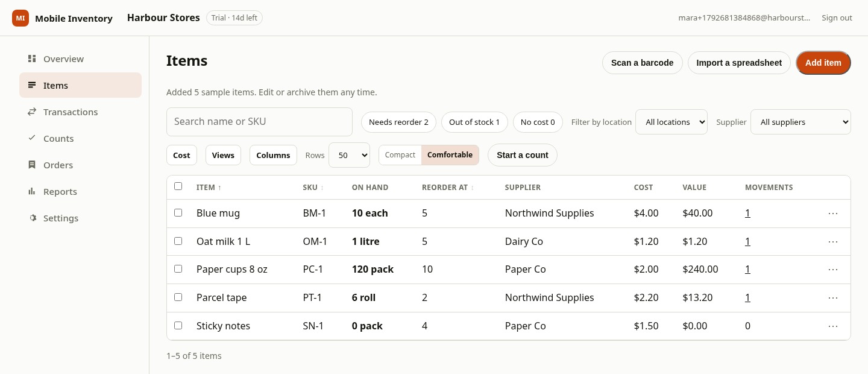Sort table by SKU column header
The height and width of the screenshot is (374, 868).
click(x=313, y=188)
